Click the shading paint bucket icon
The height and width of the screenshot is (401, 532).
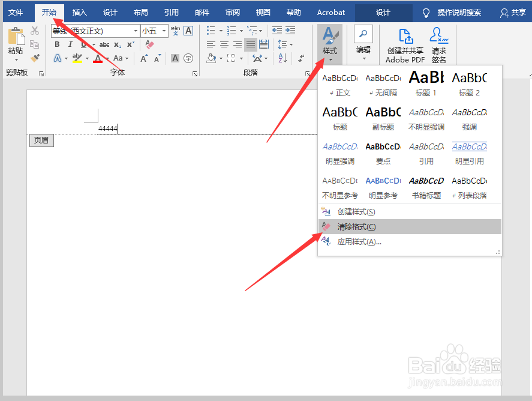[x=211, y=58]
